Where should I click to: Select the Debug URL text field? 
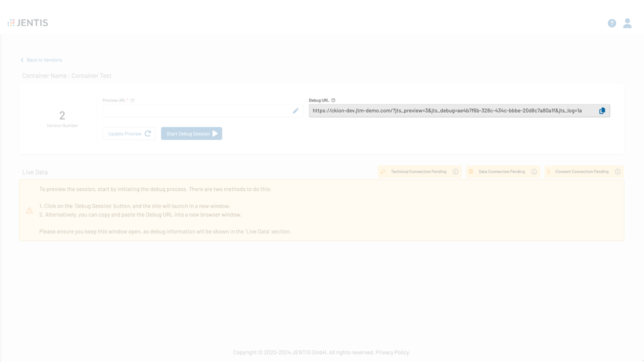point(450,111)
